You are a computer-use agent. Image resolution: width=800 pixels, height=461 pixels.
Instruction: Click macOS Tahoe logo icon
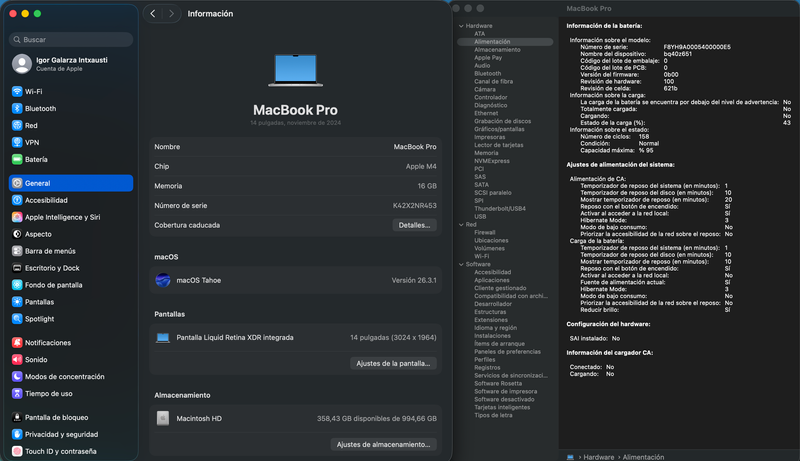[x=163, y=280]
